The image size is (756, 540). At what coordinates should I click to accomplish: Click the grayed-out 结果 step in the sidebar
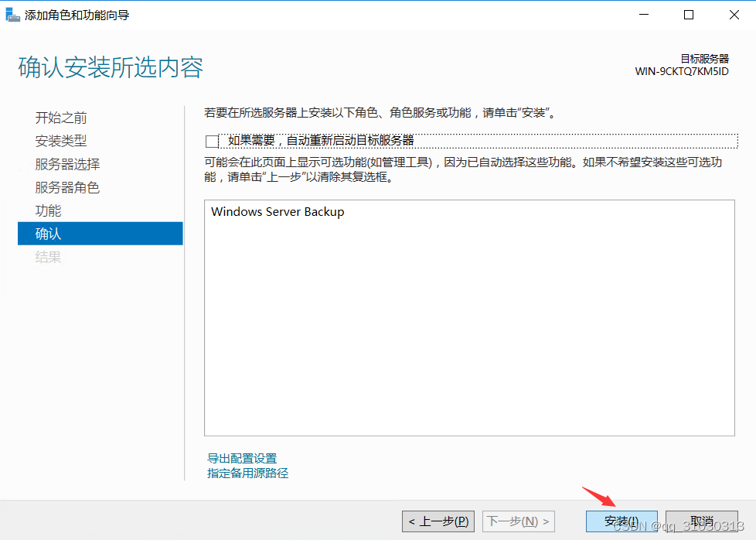coord(48,257)
